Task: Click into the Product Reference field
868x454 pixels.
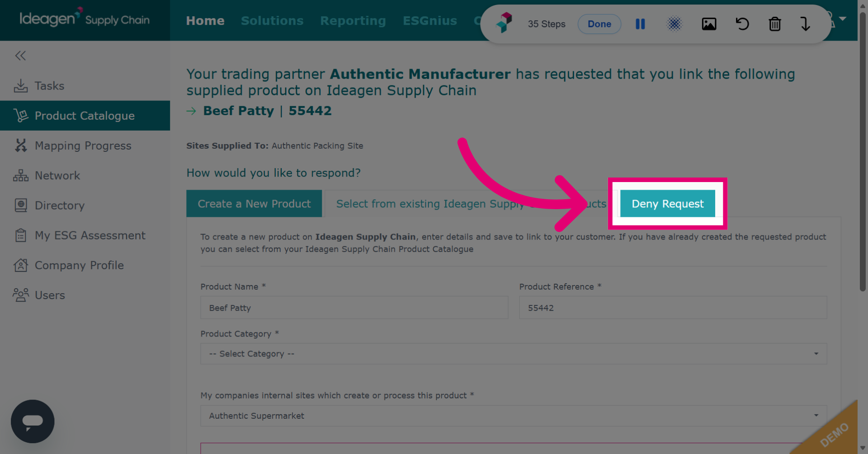Action: (673, 308)
